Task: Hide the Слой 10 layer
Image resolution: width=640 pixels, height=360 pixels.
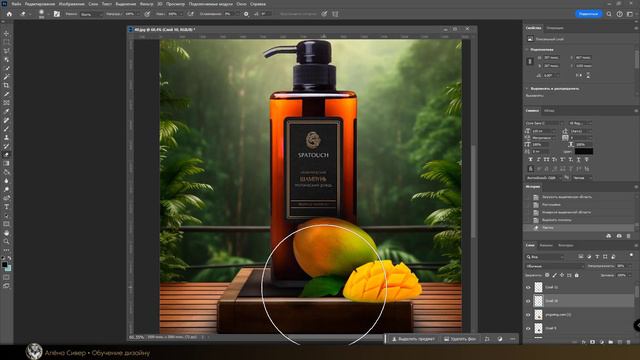Action: tap(528, 301)
